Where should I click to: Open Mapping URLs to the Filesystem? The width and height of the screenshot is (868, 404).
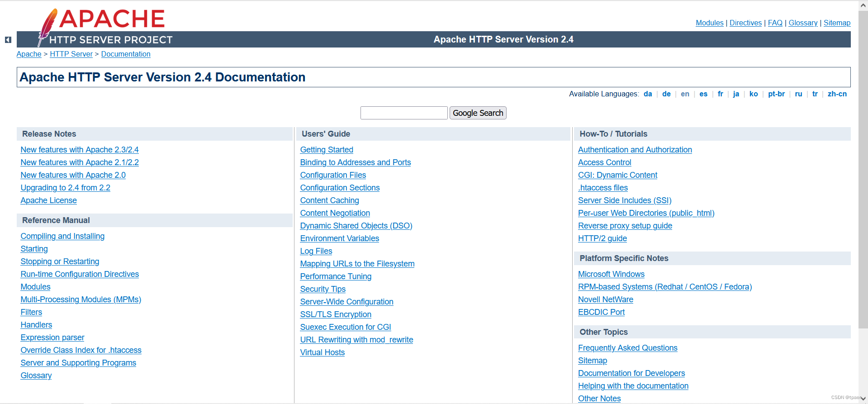pyautogui.click(x=357, y=264)
